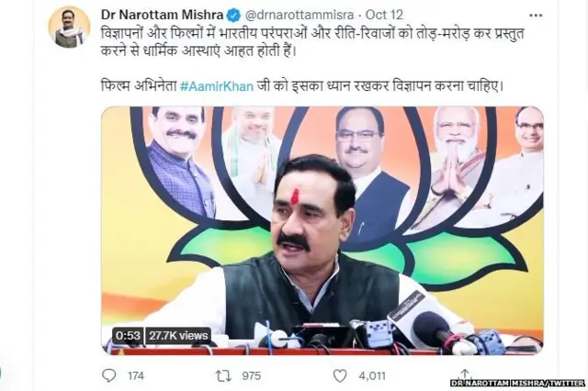The image size is (588, 391).
Task: Click the retweet arrows icon
Action: pyautogui.click(x=223, y=375)
